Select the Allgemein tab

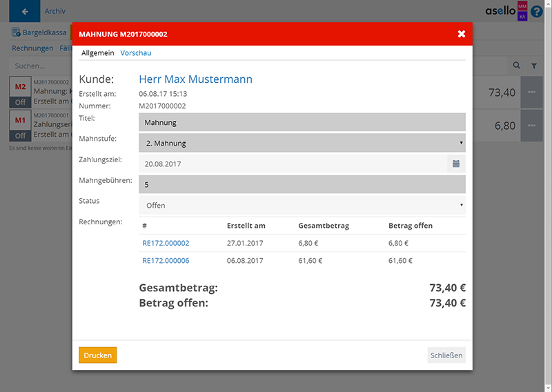point(97,52)
